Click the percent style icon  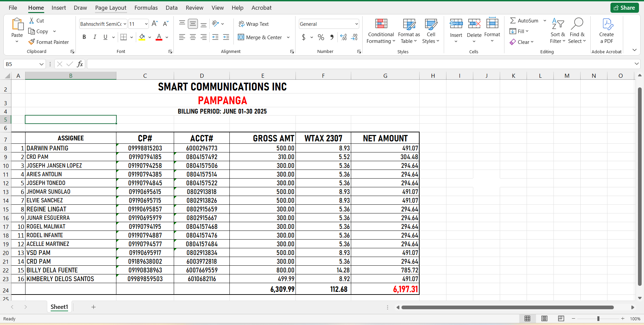(321, 37)
